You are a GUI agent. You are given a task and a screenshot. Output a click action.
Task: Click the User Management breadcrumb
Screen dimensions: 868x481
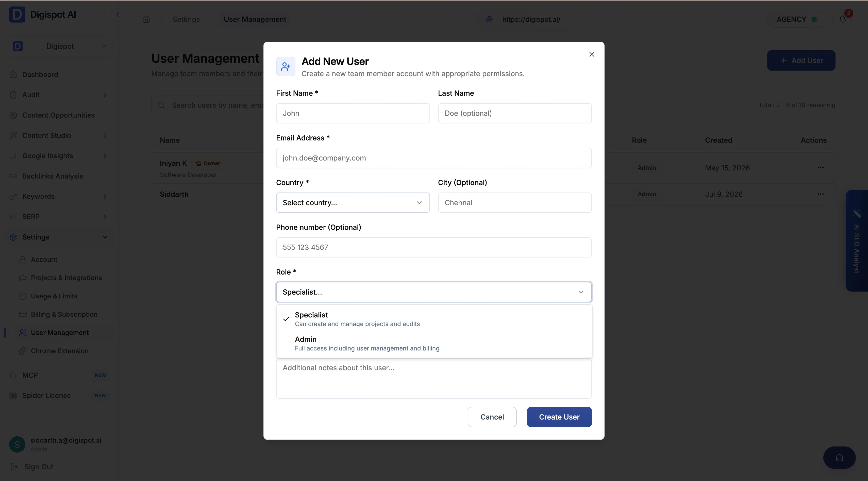pos(255,19)
